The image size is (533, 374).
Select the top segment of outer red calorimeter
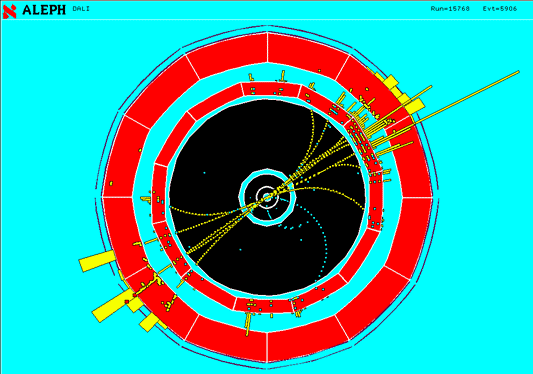pos(267,48)
